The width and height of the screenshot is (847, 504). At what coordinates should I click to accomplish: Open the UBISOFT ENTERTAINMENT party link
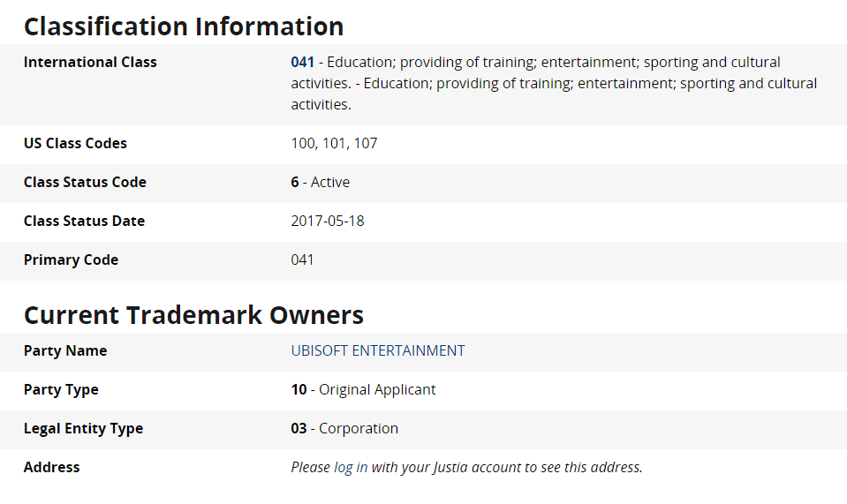[378, 350]
